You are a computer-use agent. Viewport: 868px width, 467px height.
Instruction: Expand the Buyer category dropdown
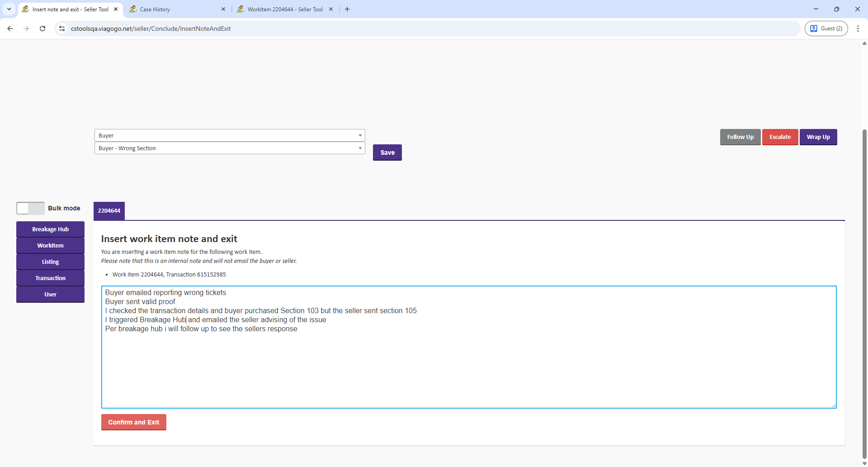pyautogui.click(x=229, y=135)
